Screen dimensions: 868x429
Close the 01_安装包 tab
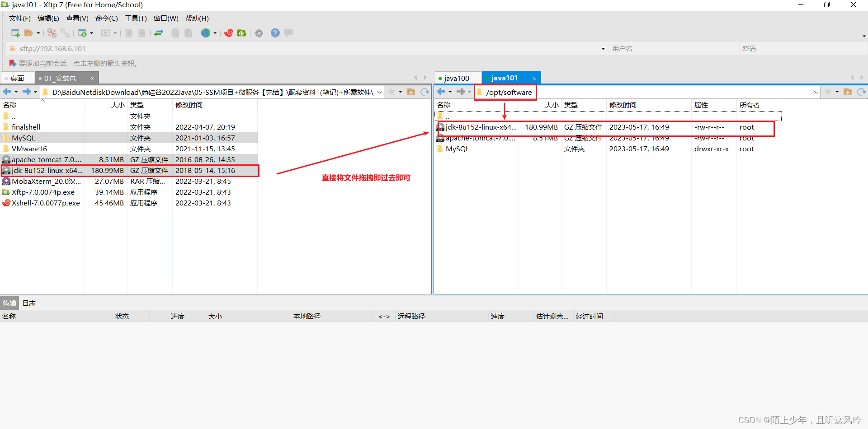[93, 79]
